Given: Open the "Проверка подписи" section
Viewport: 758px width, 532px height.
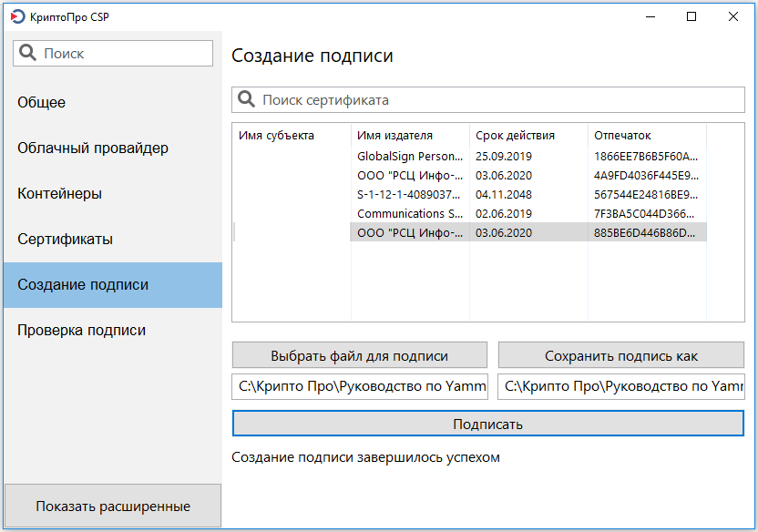Looking at the screenshot, I should tap(113, 330).
